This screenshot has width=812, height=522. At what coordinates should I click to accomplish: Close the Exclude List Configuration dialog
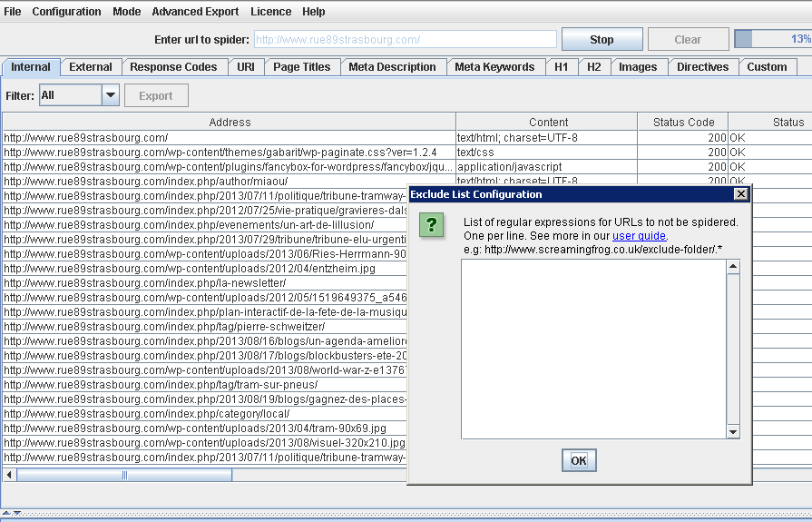tap(740, 194)
